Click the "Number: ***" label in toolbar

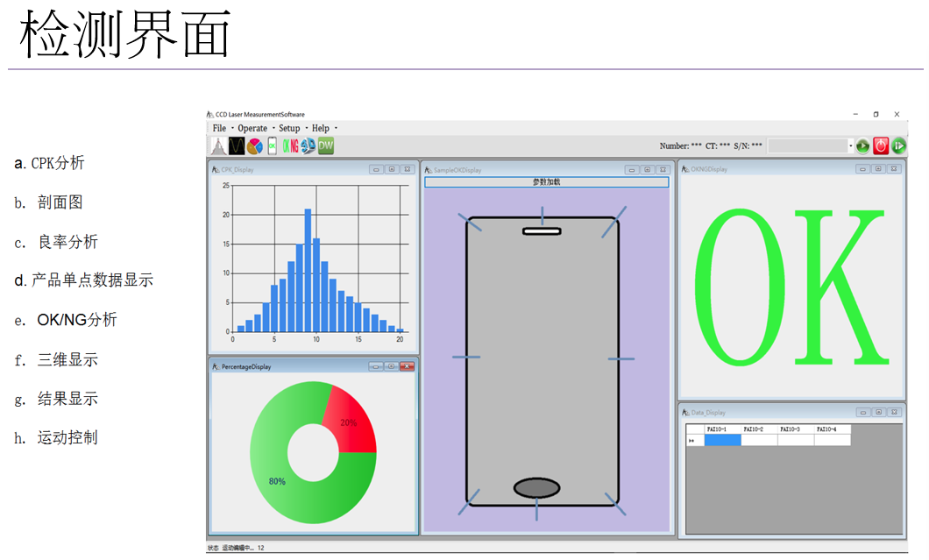(x=681, y=145)
